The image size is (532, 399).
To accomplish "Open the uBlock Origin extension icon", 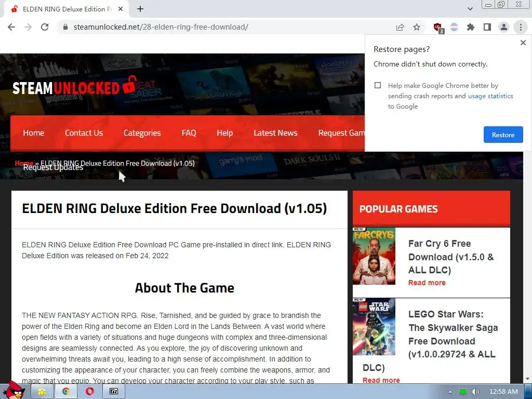I will [438, 28].
